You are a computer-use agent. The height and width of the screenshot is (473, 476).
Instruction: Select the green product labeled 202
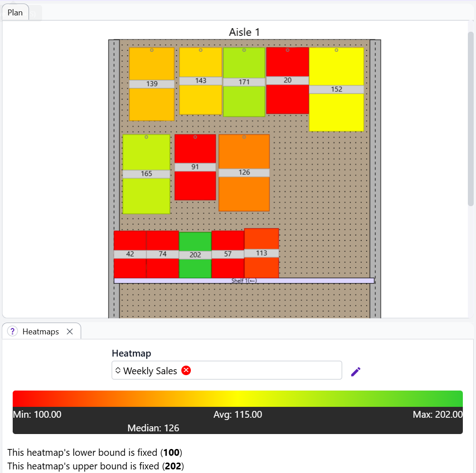point(194,254)
